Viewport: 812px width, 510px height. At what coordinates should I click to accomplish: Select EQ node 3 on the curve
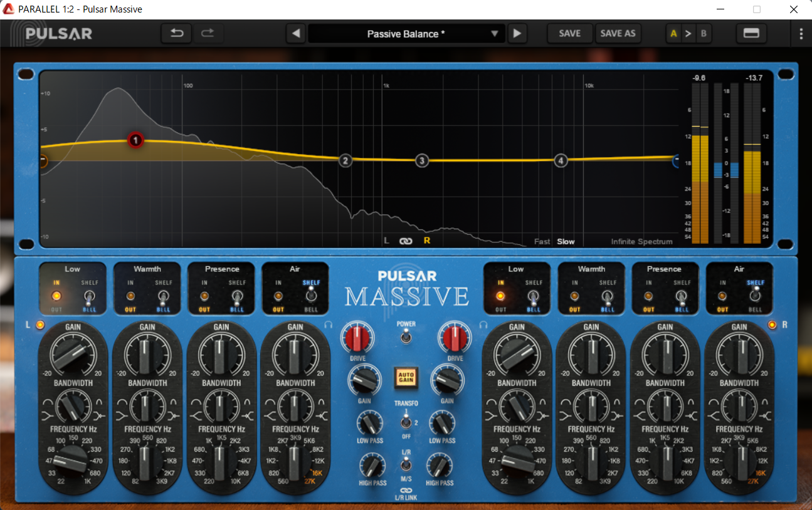tap(422, 161)
